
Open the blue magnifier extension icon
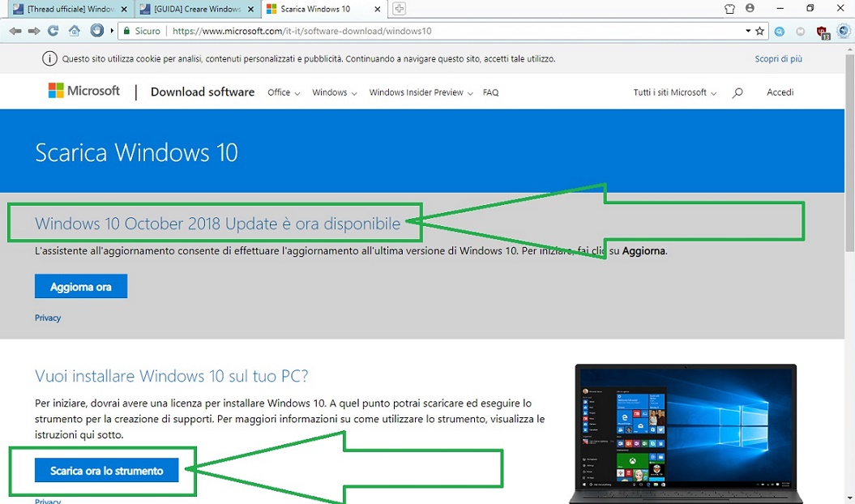[x=780, y=32]
